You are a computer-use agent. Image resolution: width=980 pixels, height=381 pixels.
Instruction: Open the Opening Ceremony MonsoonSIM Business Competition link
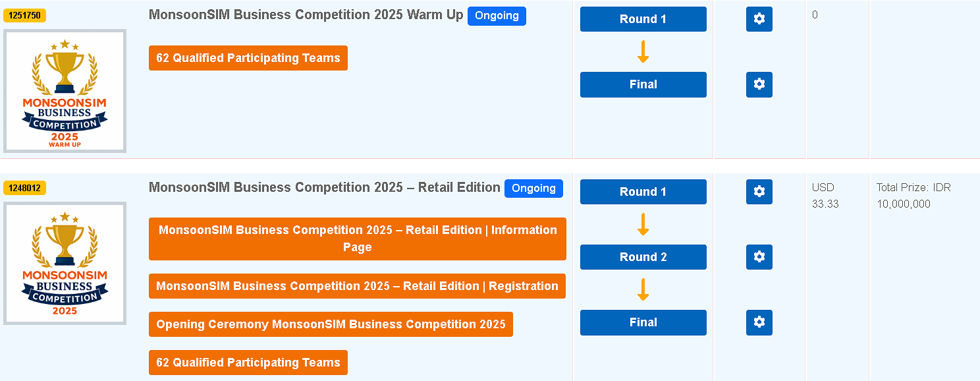click(331, 324)
